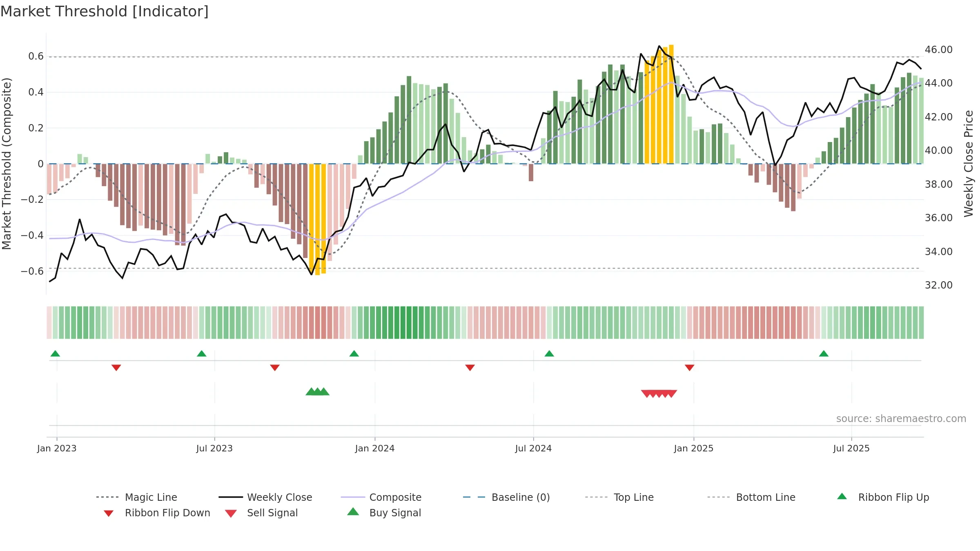980x551 pixels.
Task: Click the −0.2 left axis tick label
Action: 32,200
